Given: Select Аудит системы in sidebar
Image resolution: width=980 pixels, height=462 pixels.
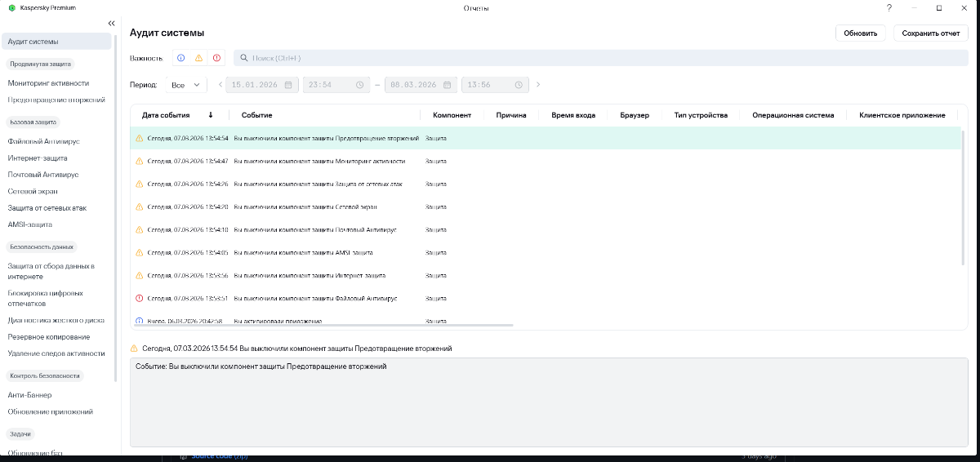Looking at the screenshot, I should point(56,41).
